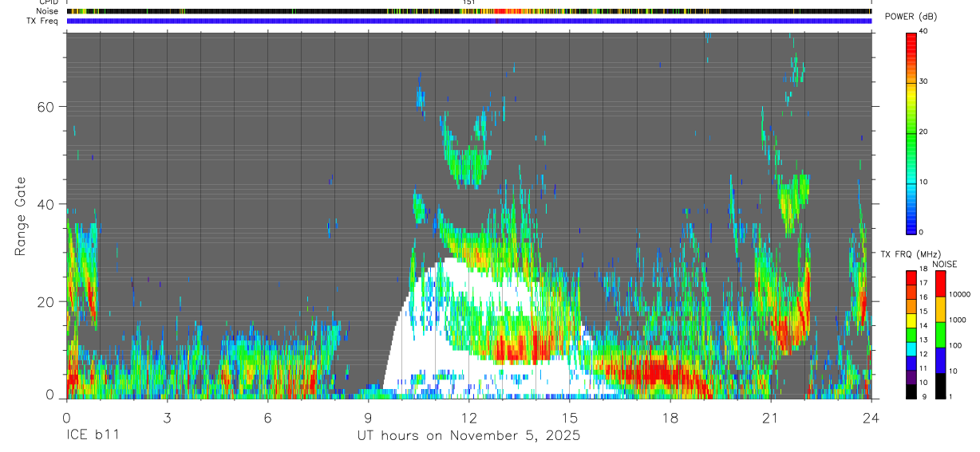Click the 6 hour tick label on the time axis

pos(267,418)
